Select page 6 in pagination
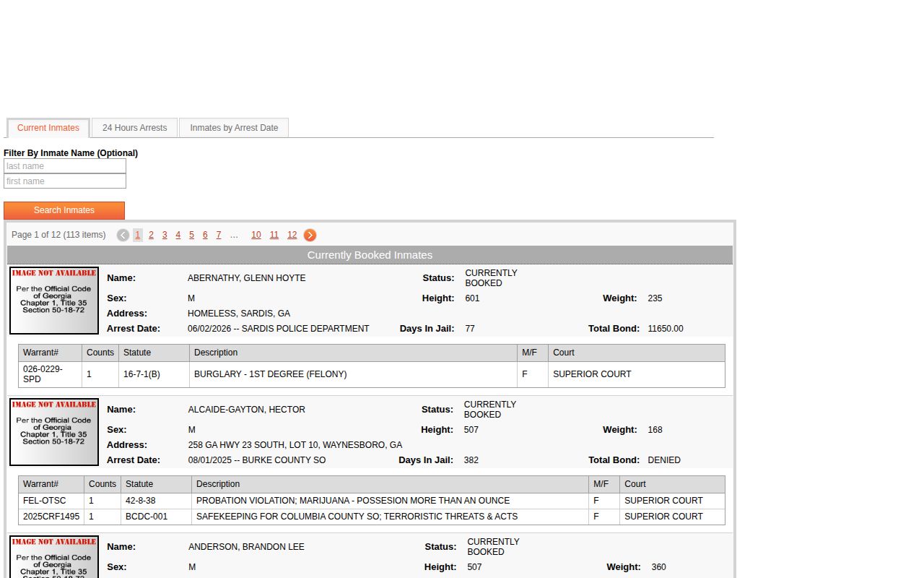Screen dimensions: 924x578 point(205,235)
